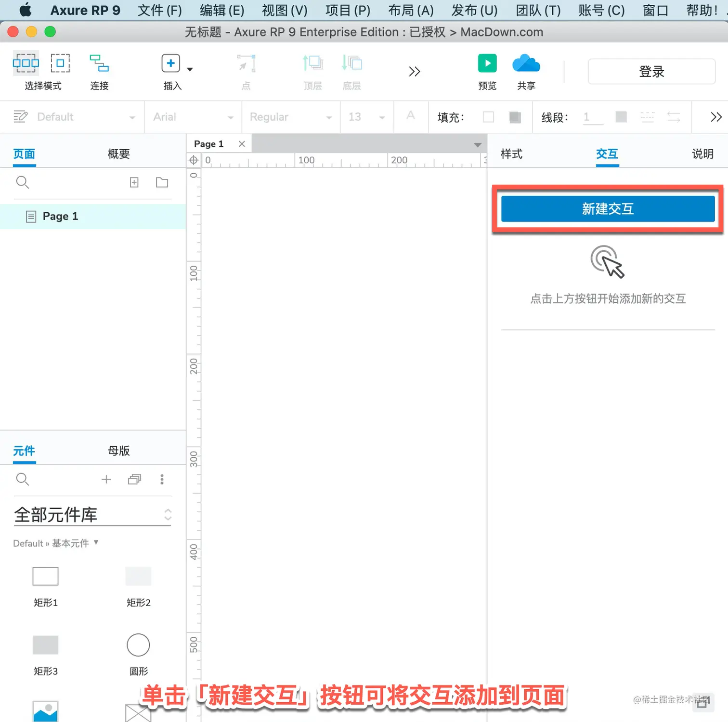Image resolution: width=728 pixels, height=722 pixels.
Task: Switch to the Masters (母版) tab
Action: pyautogui.click(x=119, y=451)
